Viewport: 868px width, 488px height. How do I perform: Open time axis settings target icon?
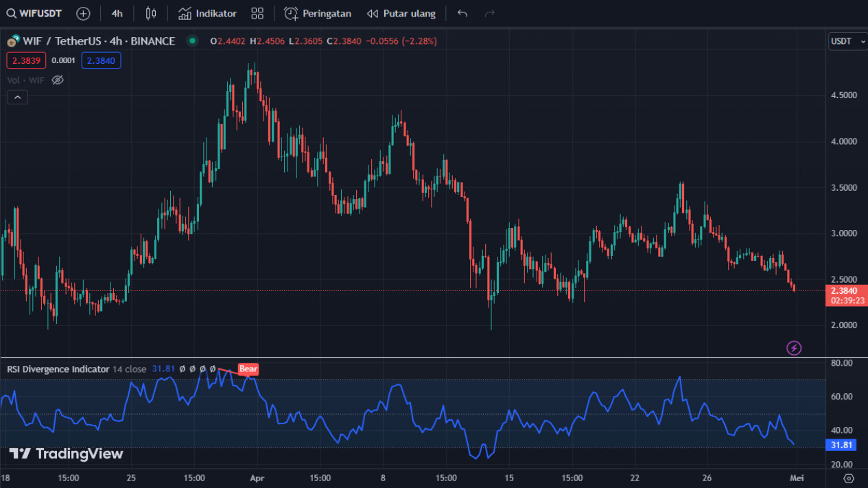(849, 478)
